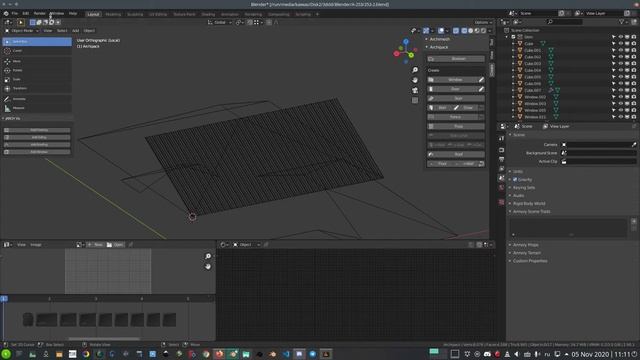The height and width of the screenshot is (360, 640).
Task: Select the Scale tool
Action: tap(37, 79)
